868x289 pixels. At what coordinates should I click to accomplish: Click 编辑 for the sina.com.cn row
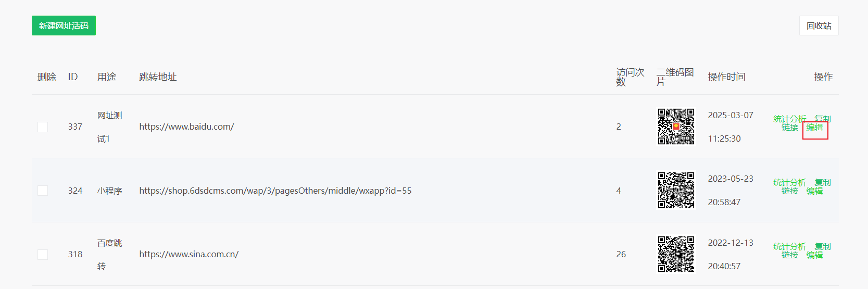point(815,255)
